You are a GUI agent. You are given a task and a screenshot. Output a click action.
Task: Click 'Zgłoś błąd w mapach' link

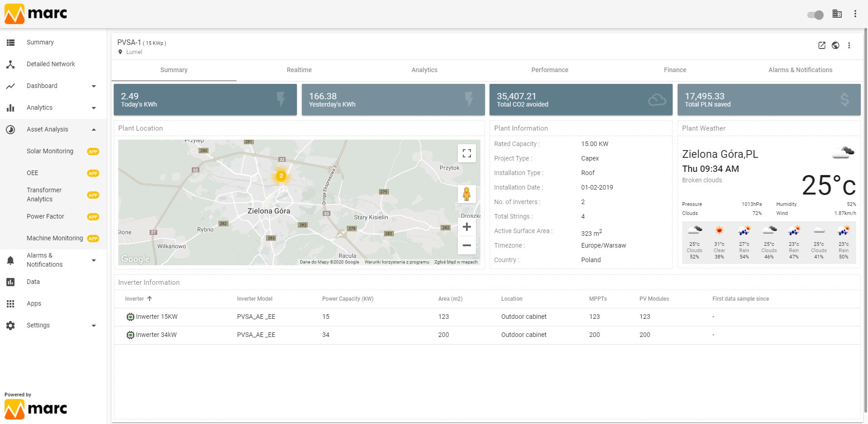(x=456, y=262)
